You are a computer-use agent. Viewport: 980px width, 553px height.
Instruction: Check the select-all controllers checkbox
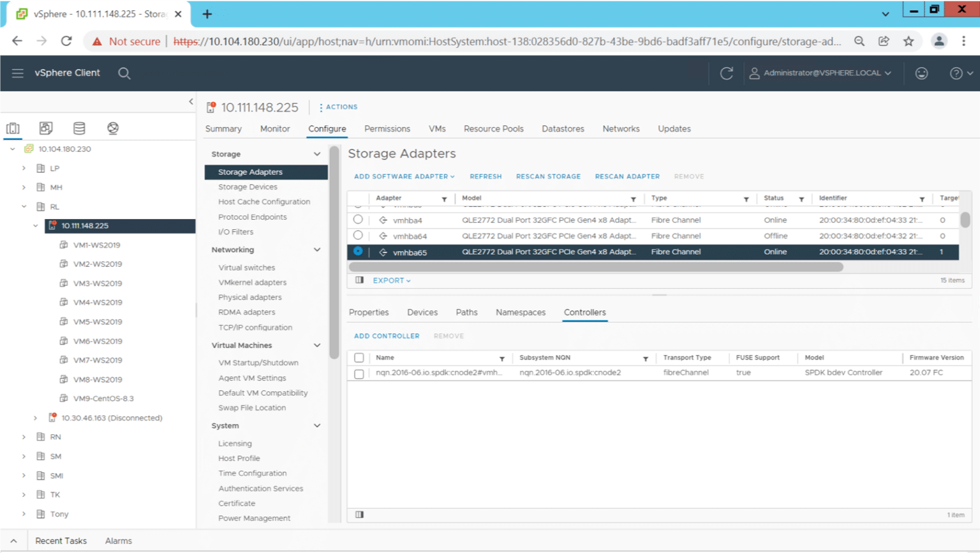coord(359,358)
